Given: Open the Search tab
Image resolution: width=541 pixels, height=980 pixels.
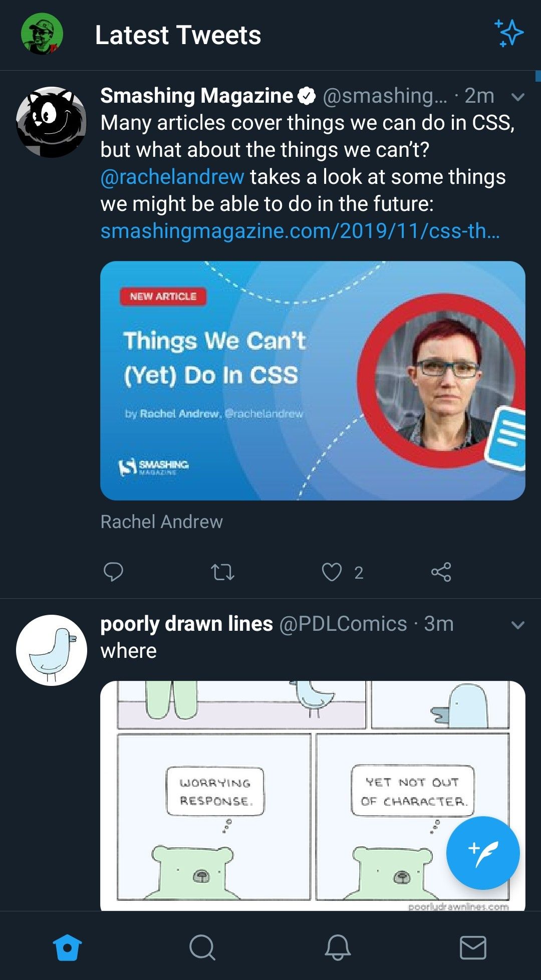Looking at the screenshot, I should [x=202, y=947].
